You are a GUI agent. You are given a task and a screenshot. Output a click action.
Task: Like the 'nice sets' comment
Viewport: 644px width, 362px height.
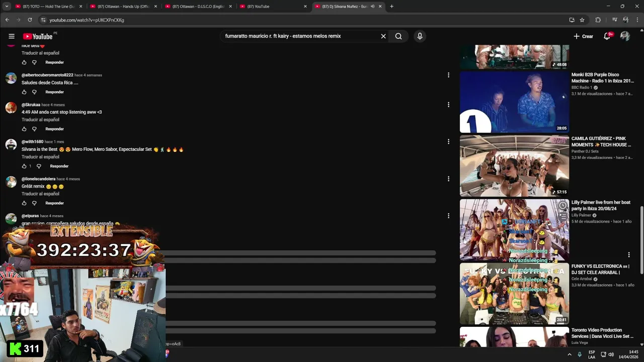[24, 62]
